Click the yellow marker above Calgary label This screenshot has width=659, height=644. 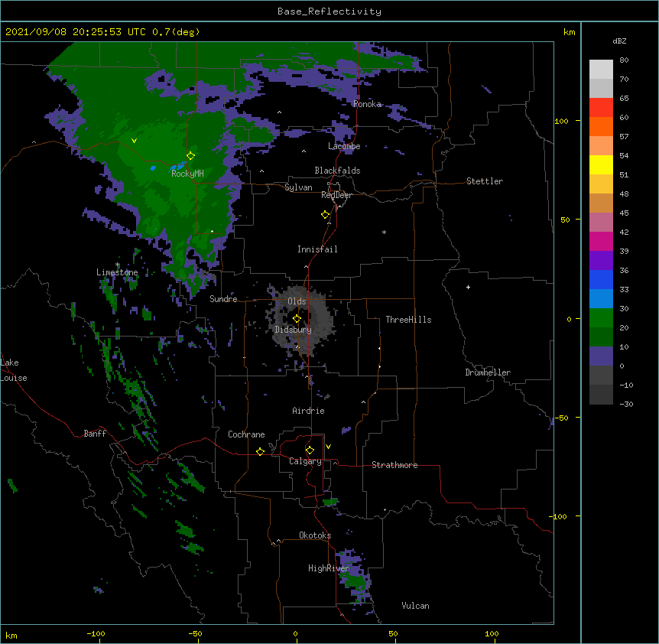tap(310, 450)
